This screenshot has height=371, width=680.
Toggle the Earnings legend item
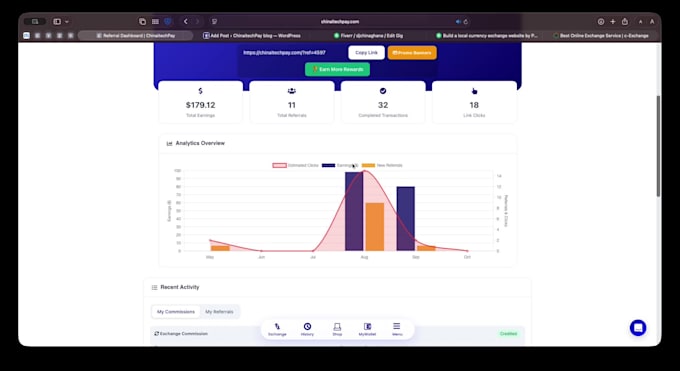(x=340, y=165)
